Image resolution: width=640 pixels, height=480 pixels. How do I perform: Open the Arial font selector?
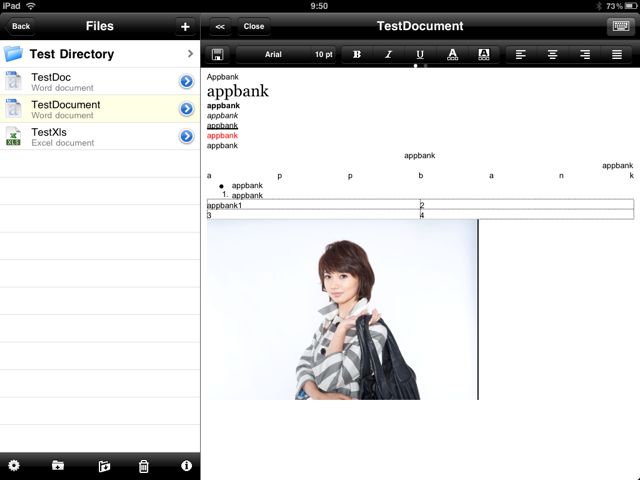point(273,54)
